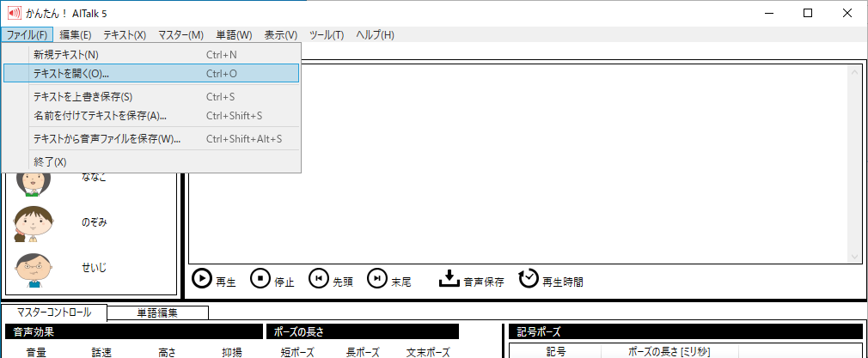Open the 単語(W) menu
The height and width of the screenshot is (358, 868).
[x=234, y=35]
